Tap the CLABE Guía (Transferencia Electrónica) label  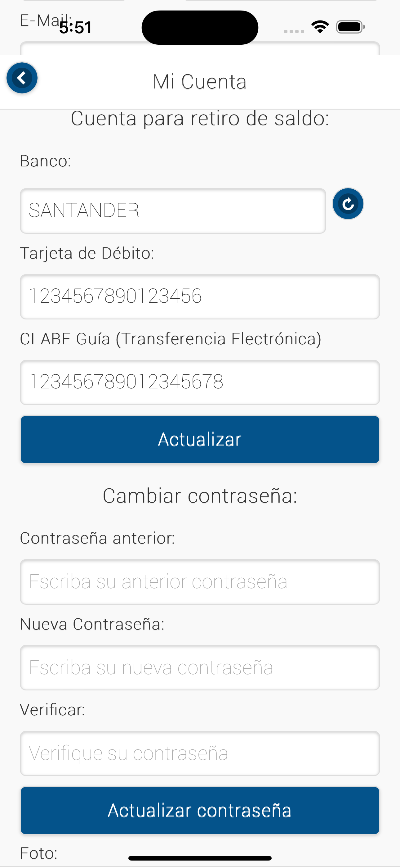(170, 339)
